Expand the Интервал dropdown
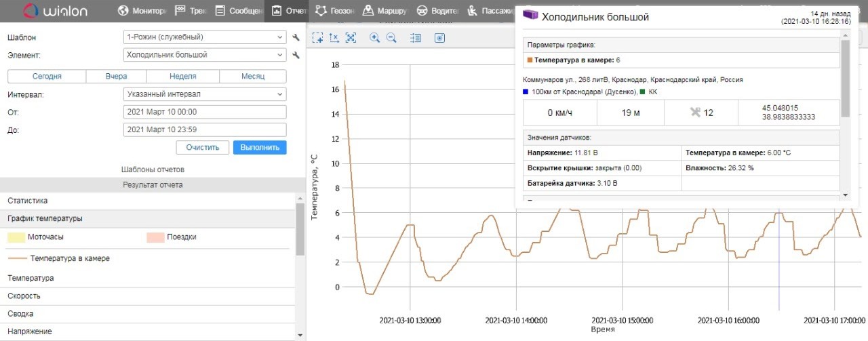The image size is (868, 341). click(x=204, y=94)
